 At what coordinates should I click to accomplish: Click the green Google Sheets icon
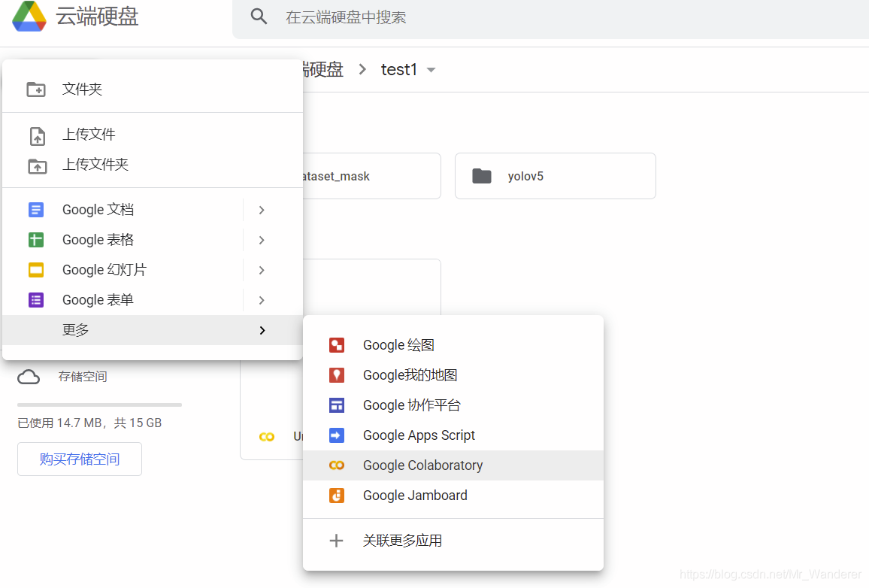[36, 240]
